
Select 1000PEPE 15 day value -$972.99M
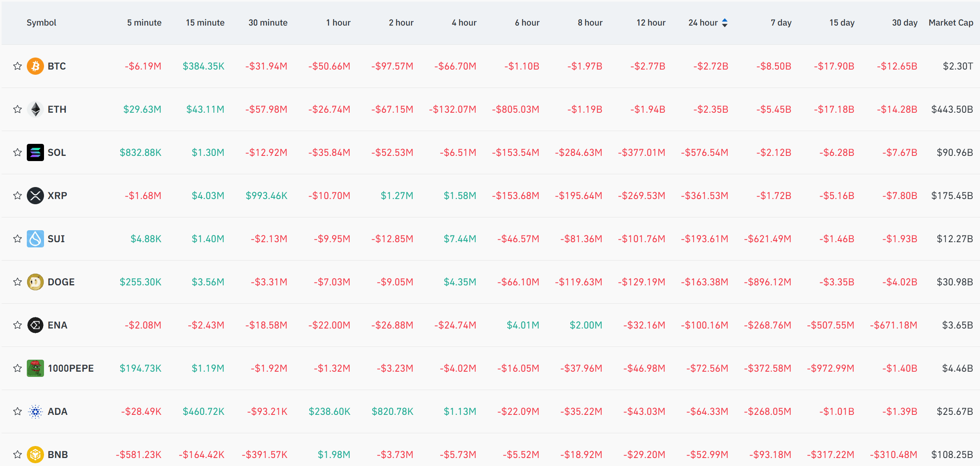point(830,368)
